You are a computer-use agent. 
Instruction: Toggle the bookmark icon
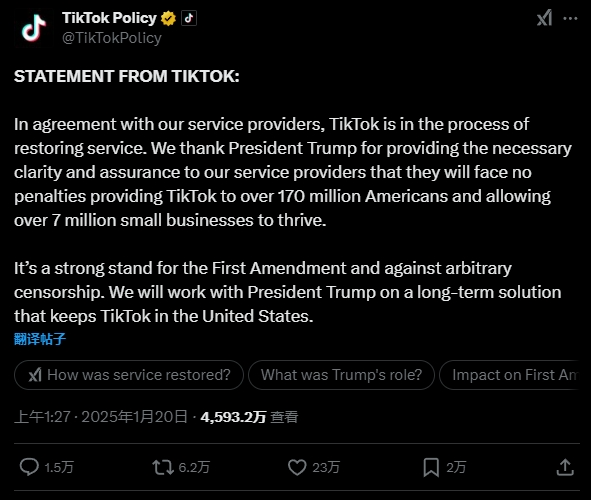tap(431, 467)
